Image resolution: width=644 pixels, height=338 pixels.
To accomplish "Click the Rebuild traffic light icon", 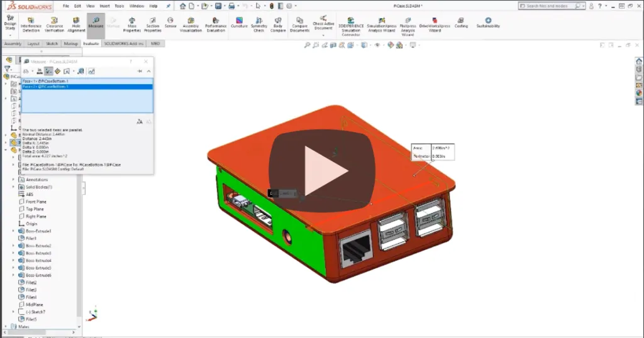I will (x=272, y=6).
